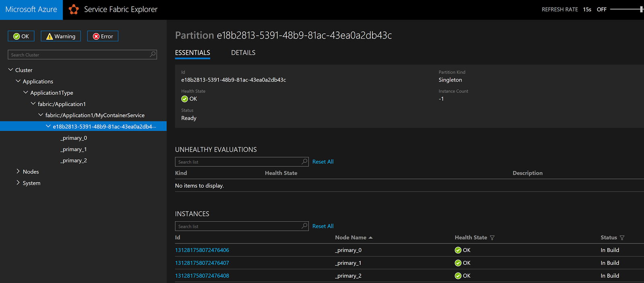Image resolution: width=644 pixels, height=283 pixels.
Task: Select _primary_1 in the tree
Action: [74, 149]
